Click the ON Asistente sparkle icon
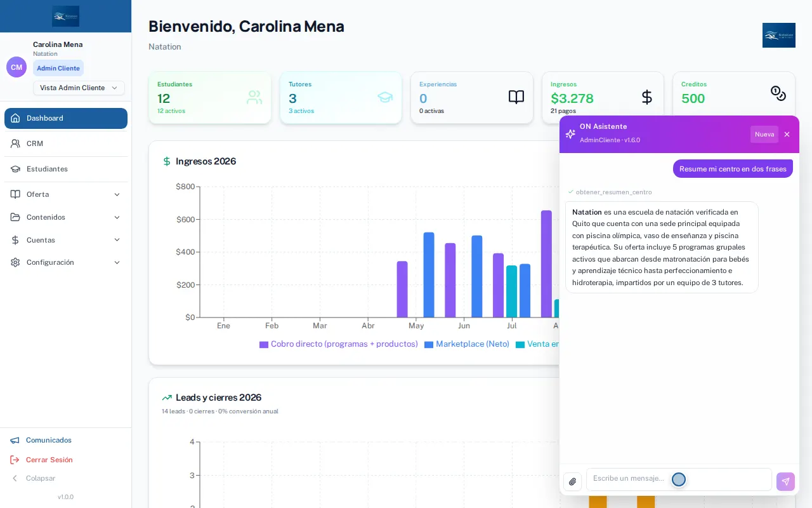Screen dimensions: 812x508 coord(570,134)
